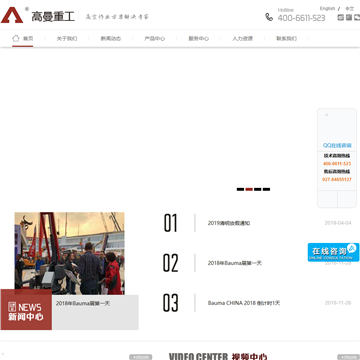Click the first square social icon under English
Image resolution: width=360 pixels, height=360 pixels.
point(340,17)
